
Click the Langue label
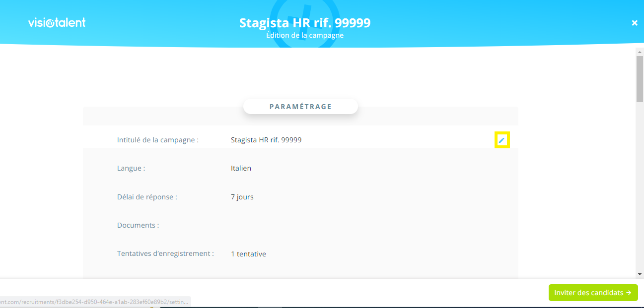coord(131,168)
